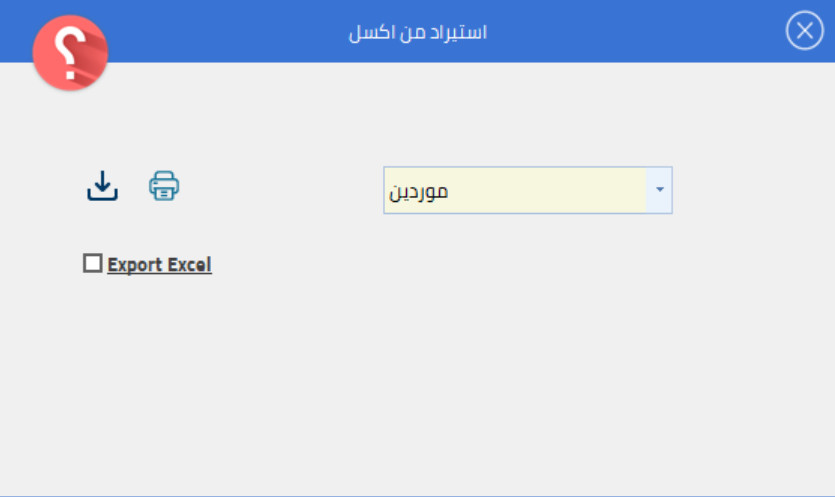Enable the Export Excel option box

[x=92, y=264]
